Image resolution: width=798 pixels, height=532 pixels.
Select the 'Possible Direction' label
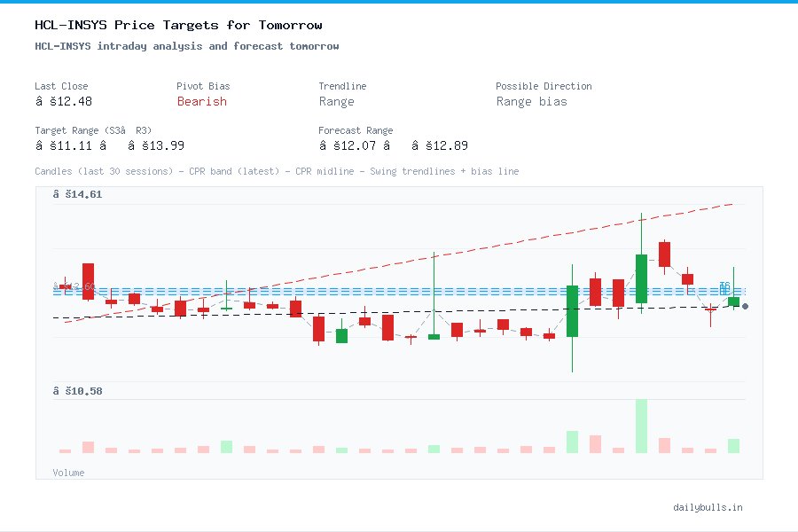(544, 86)
